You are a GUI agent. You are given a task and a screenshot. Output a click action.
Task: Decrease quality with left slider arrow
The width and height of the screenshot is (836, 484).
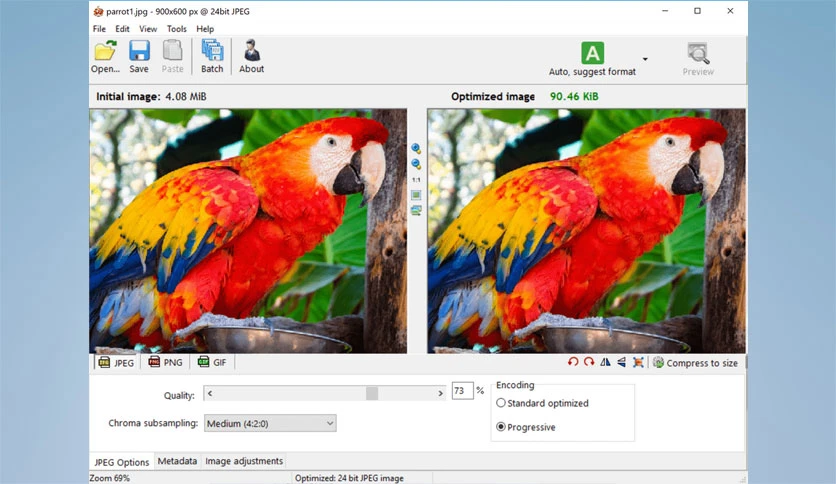210,393
